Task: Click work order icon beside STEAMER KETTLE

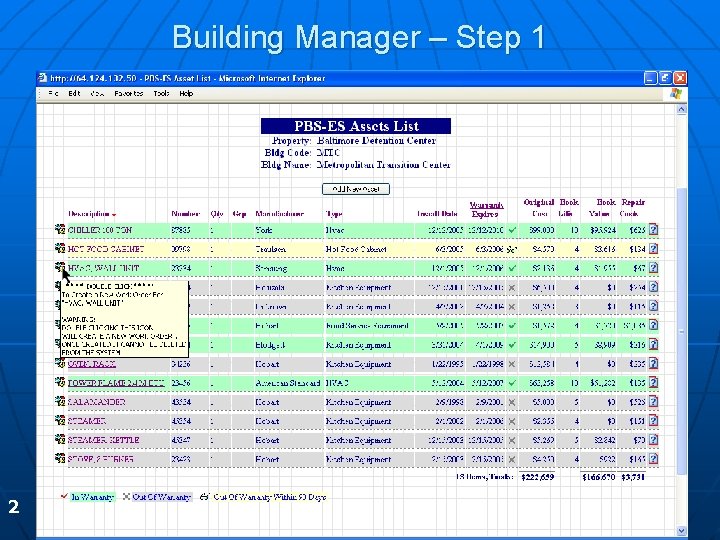Action: click(60, 439)
